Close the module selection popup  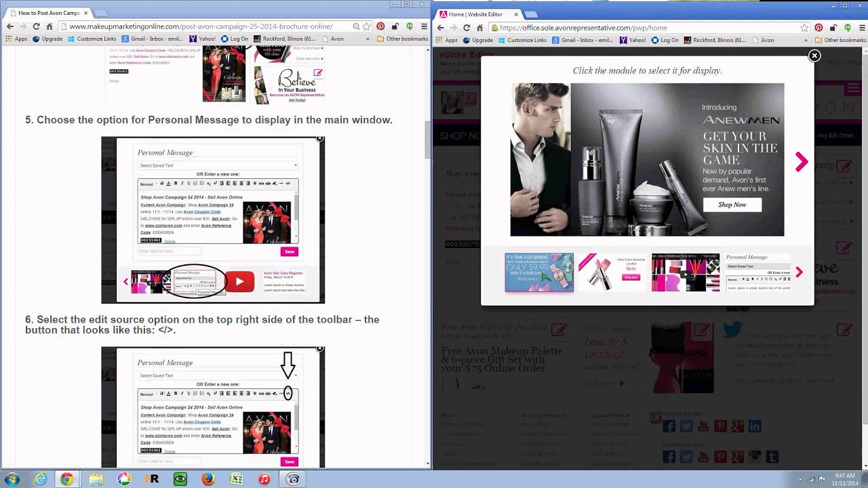(x=814, y=56)
